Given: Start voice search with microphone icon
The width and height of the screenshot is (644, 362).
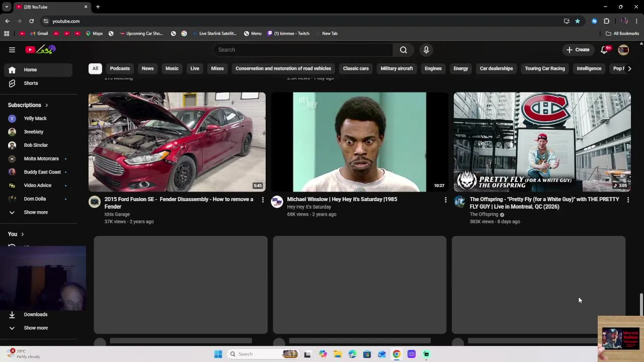Looking at the screenshot, I should coord(426,50).
